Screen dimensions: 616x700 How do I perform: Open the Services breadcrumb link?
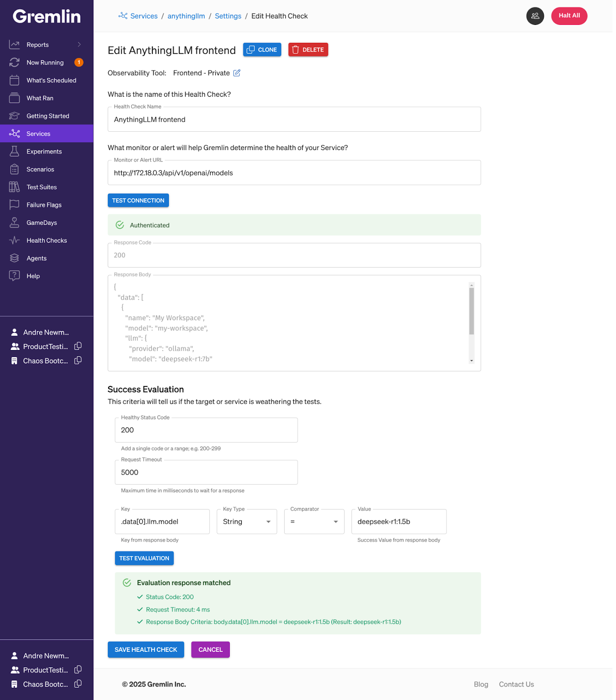(144, 16)
